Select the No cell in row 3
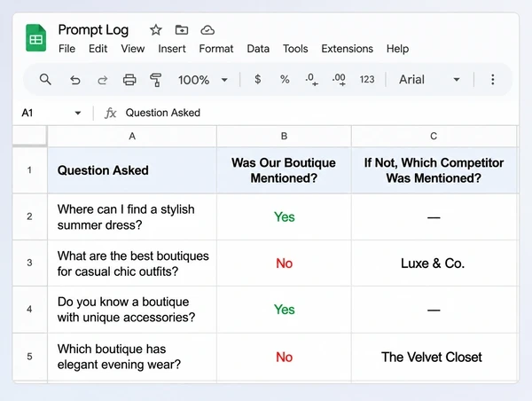The height and width of the screenshot is (401, 532). (284, 263)
